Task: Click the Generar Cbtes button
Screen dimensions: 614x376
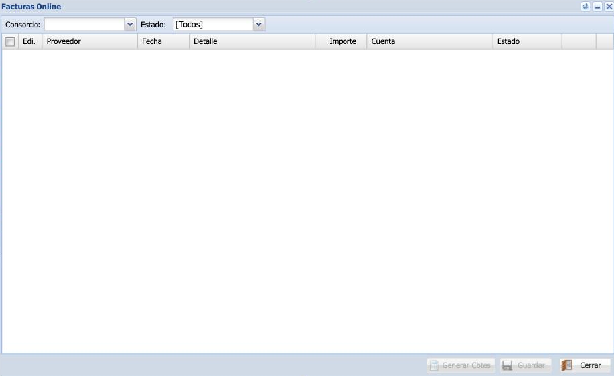Action: 461,365
